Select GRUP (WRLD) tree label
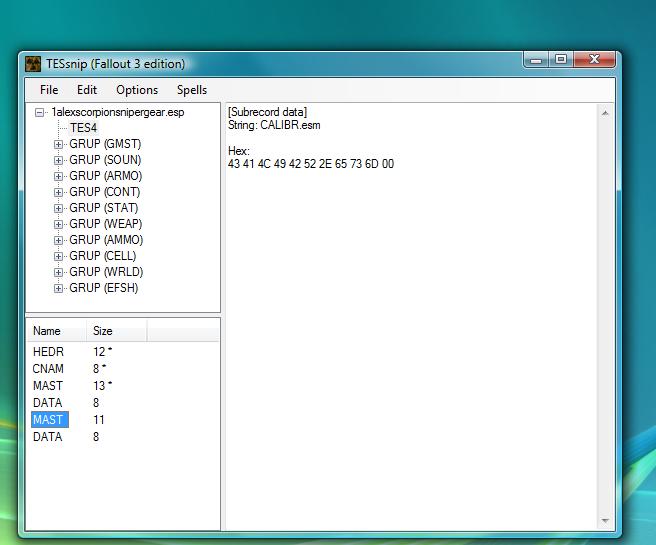This screenshot has width=656, height=545. 106,272
